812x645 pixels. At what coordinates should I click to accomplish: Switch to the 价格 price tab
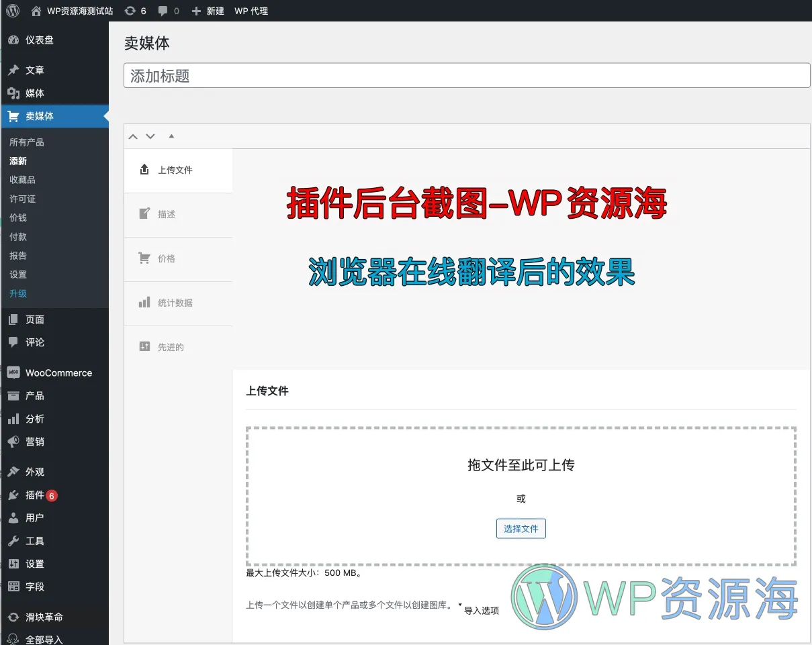tap(166, 259)
